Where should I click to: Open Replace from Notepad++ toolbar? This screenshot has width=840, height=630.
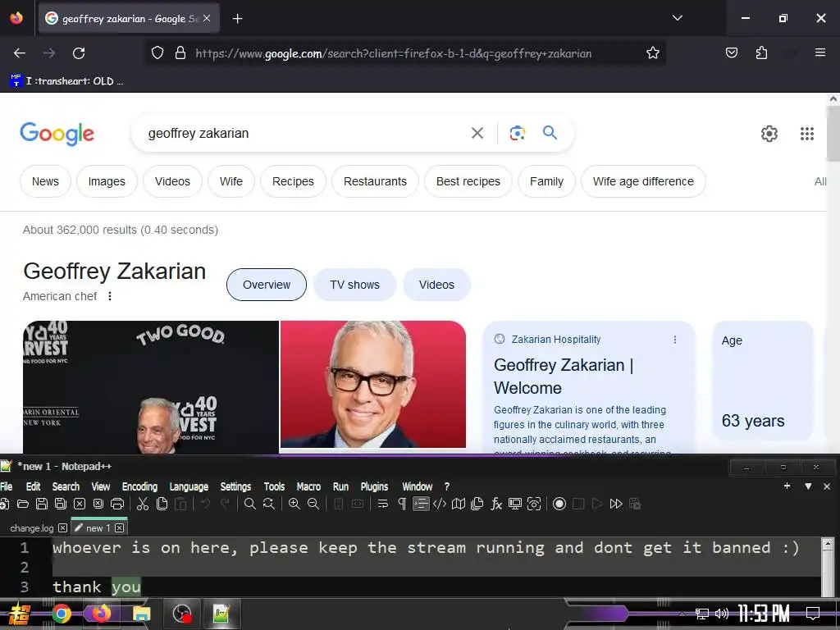269,504
